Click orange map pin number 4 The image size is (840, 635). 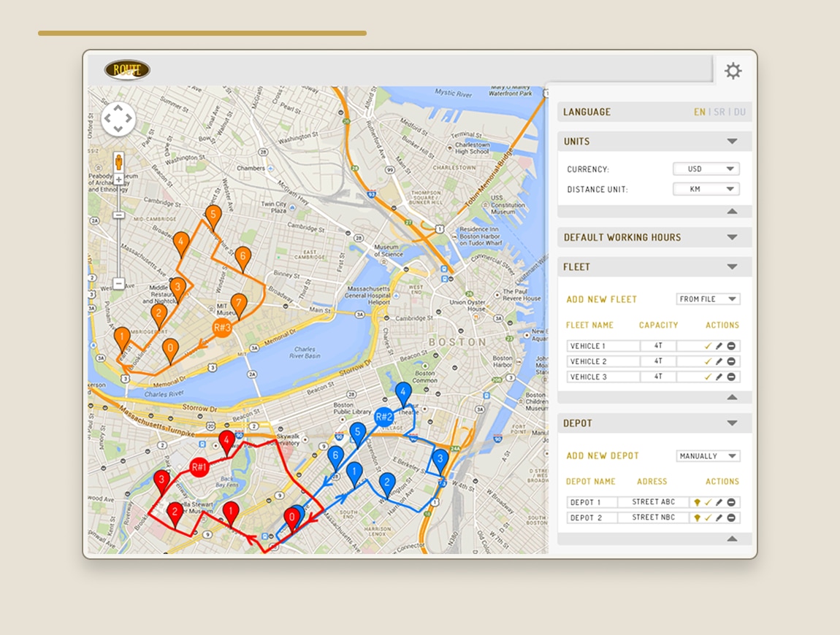pyautogui.click(x=181, y=245)
